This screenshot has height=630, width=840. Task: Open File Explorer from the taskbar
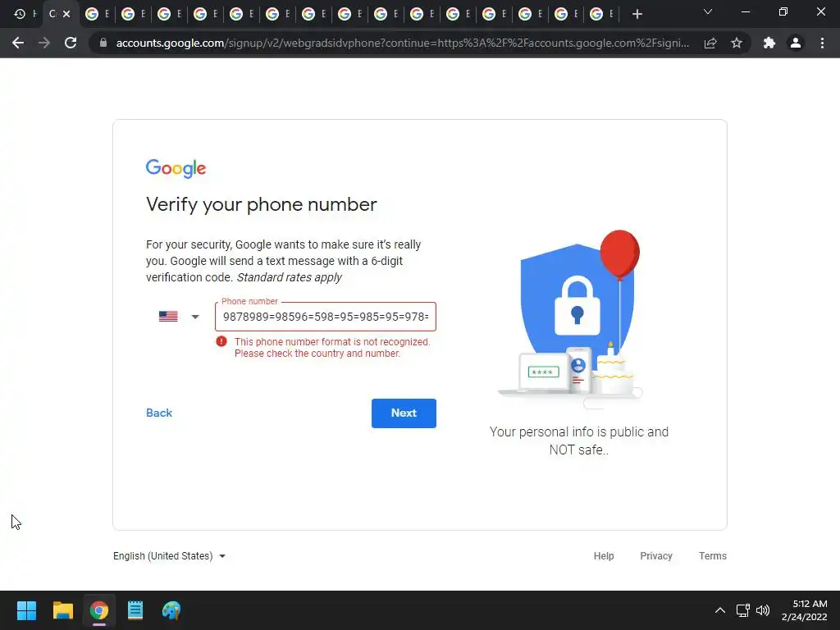pos(62,610)
